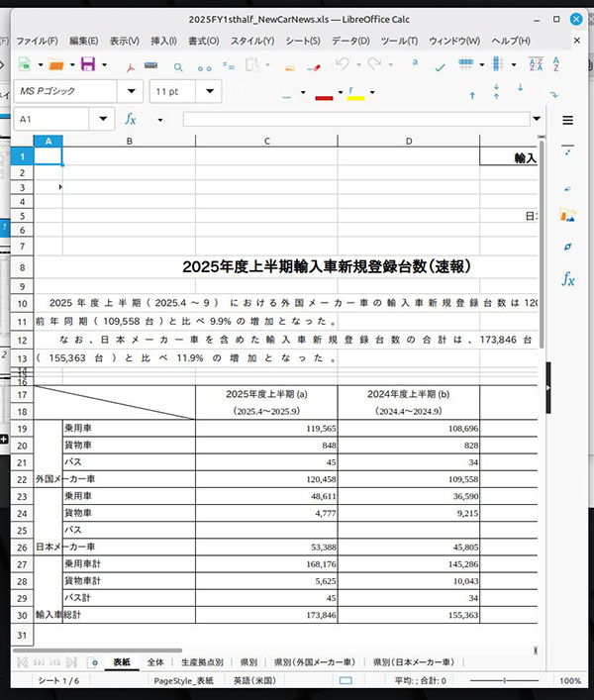
Task: Expand the font size dropdown
Action: (x=212, y=92)
